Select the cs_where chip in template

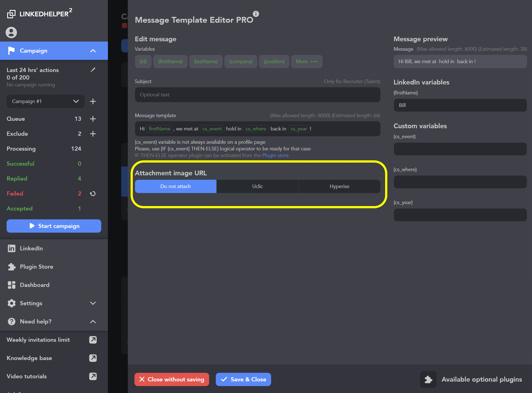click(x=256, y=129)
